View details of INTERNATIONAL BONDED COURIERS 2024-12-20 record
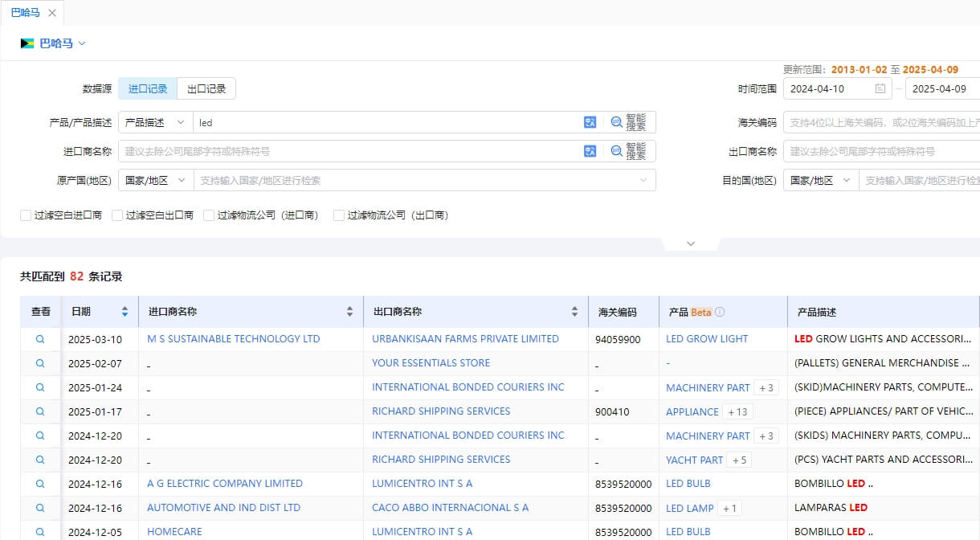The width and height of the screenshot is (980, 540). click(40, 436)
